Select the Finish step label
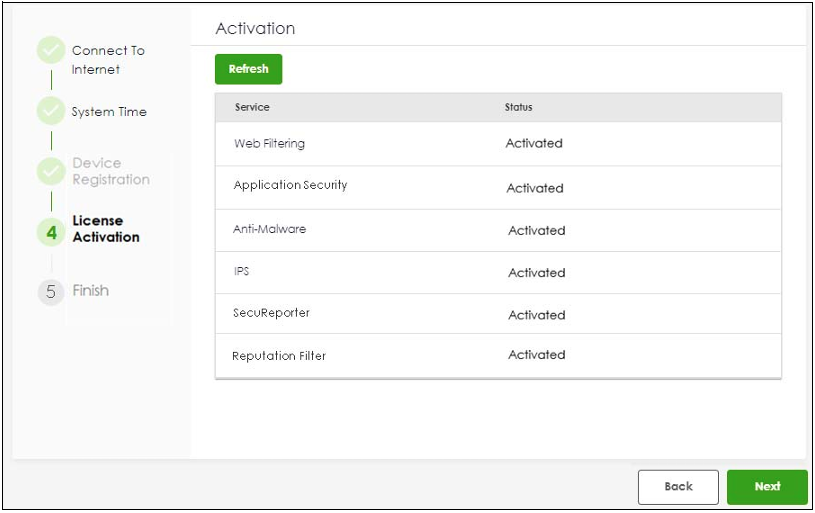The image size is (815, 513). point(90,291)
